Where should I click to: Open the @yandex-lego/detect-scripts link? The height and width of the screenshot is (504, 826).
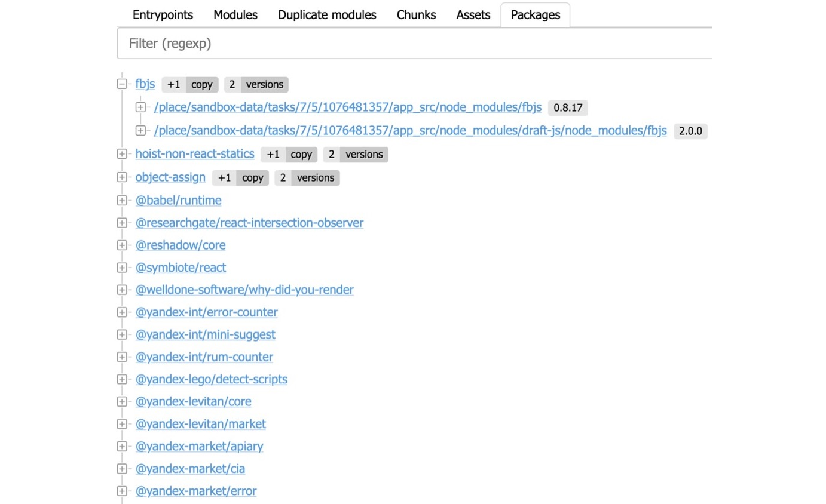click(x=212, y=379)
